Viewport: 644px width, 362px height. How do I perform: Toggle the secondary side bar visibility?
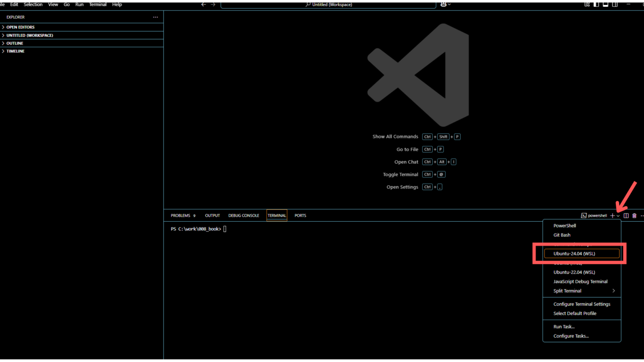[615, 5]
